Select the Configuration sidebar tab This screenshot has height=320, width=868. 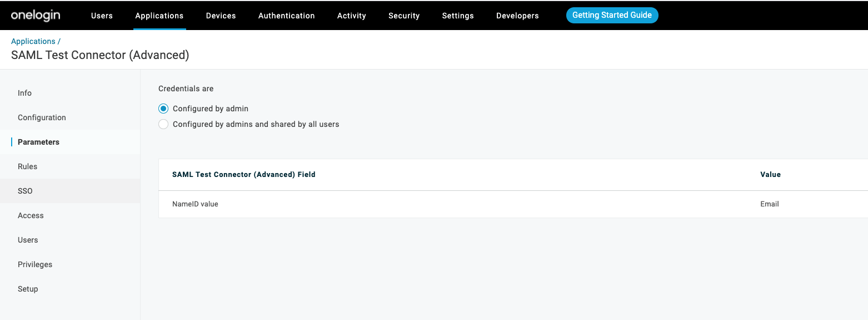coord(70,117)
